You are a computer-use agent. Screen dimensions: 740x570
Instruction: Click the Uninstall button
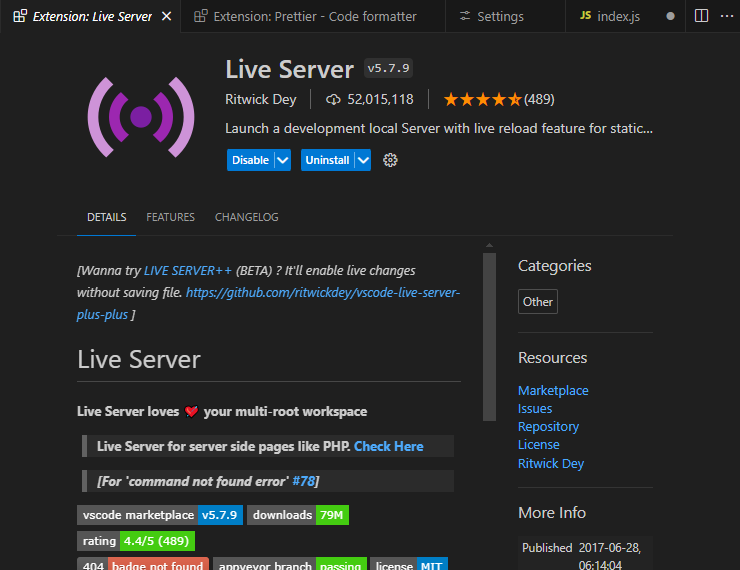coord(328,160)
